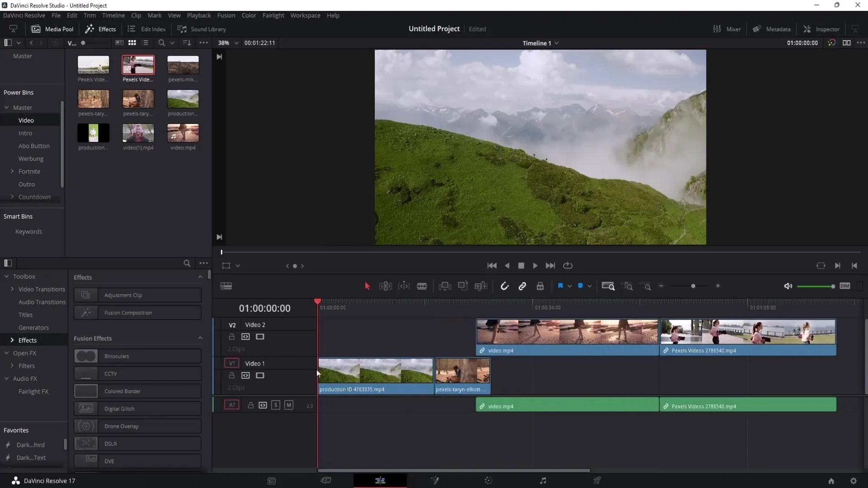Click the Flag/Mark clip icon
Image resolution: width=868 pixels, height=488 pixels.
pyautogui.click(x=561, y=286)
